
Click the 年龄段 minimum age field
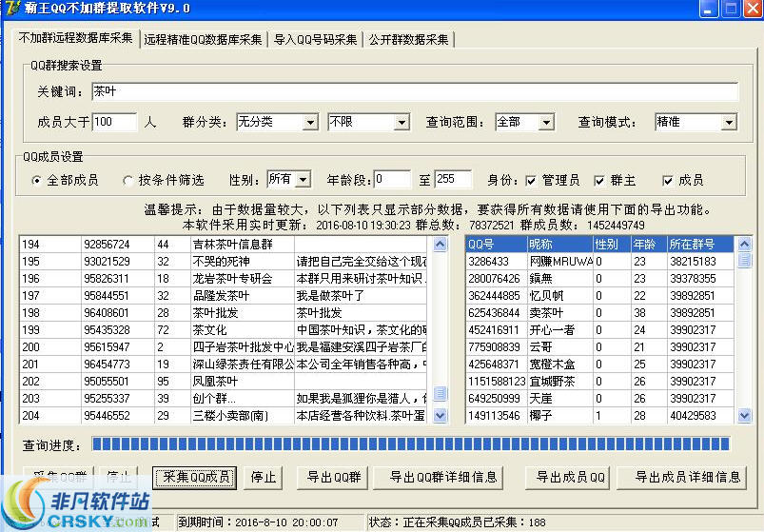(x=392, y=179)
